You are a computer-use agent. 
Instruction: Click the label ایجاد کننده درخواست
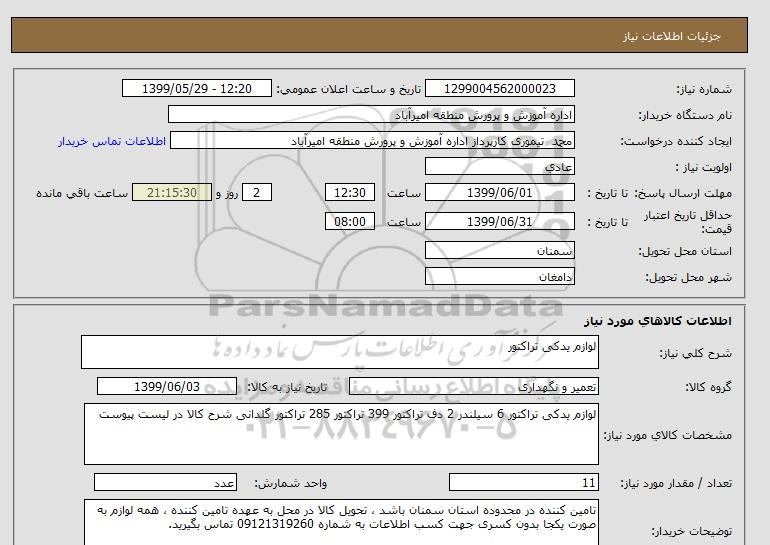(676, 141)
